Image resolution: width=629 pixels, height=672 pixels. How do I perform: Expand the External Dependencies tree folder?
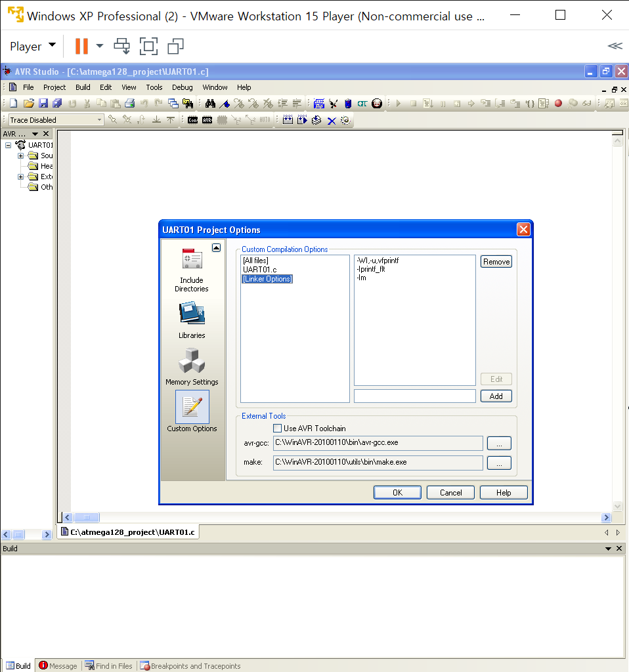click(x=20, y=177)
